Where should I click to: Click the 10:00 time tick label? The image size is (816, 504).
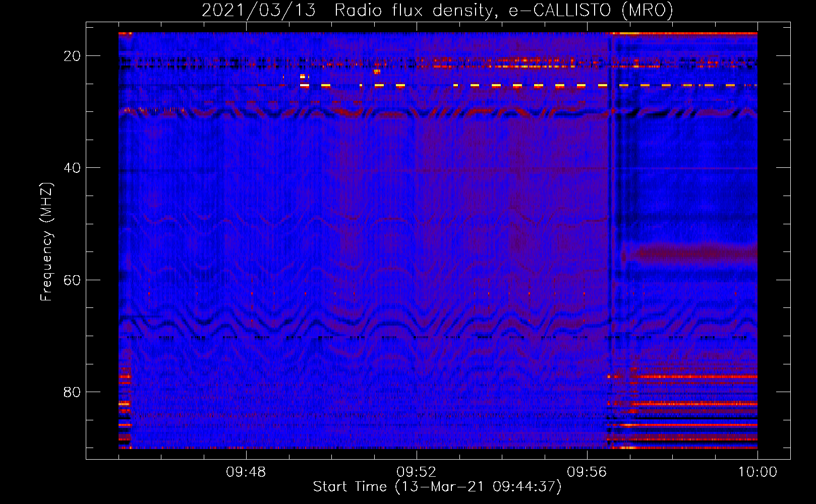[757, 472]
